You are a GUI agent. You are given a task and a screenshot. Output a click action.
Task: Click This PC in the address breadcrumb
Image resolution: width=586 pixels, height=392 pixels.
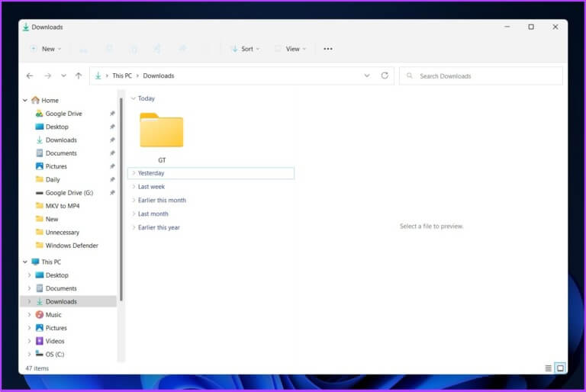(x=122, y=76)
